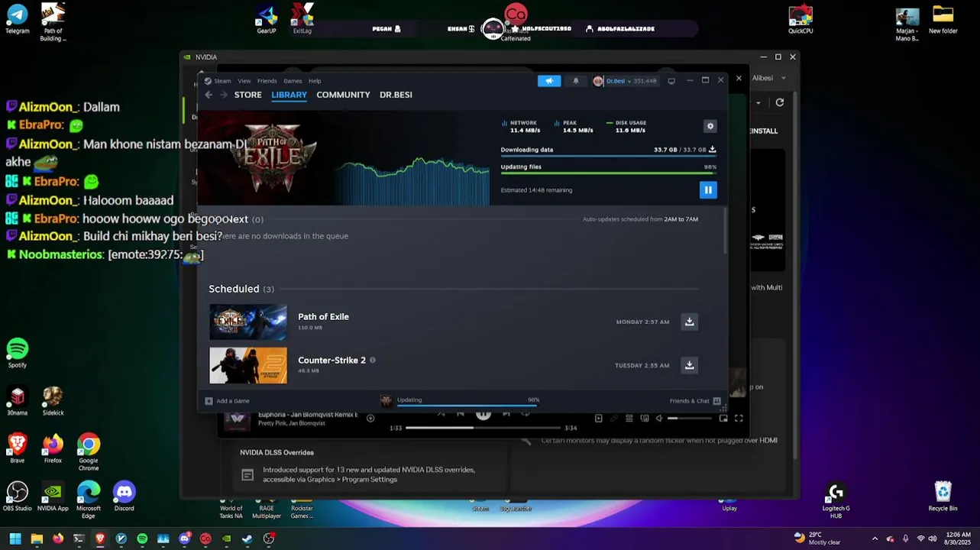Image resolution: width=980 pixels, height=550 pixels.
Task: Open the ExitLag desktop shortcut
Action: (x=302, y=18)
